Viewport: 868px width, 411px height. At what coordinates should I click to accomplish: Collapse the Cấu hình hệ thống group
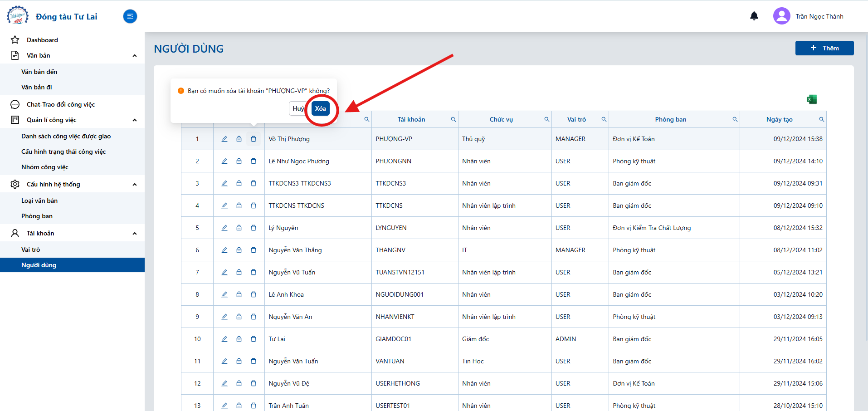point(135,184)
